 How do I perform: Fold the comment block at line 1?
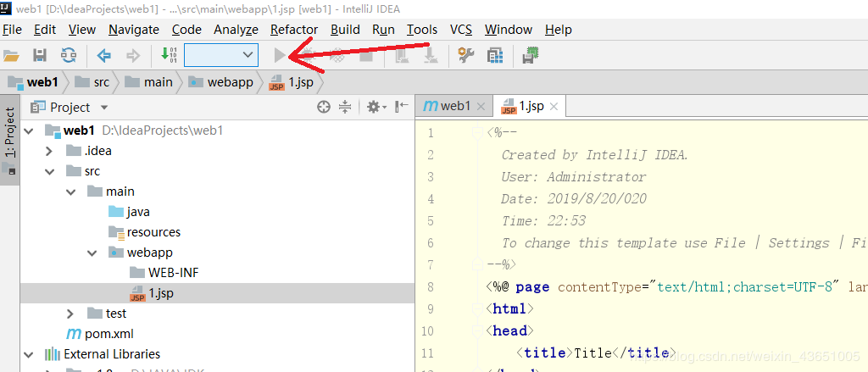pyautogui.click(x=476, y=133)
